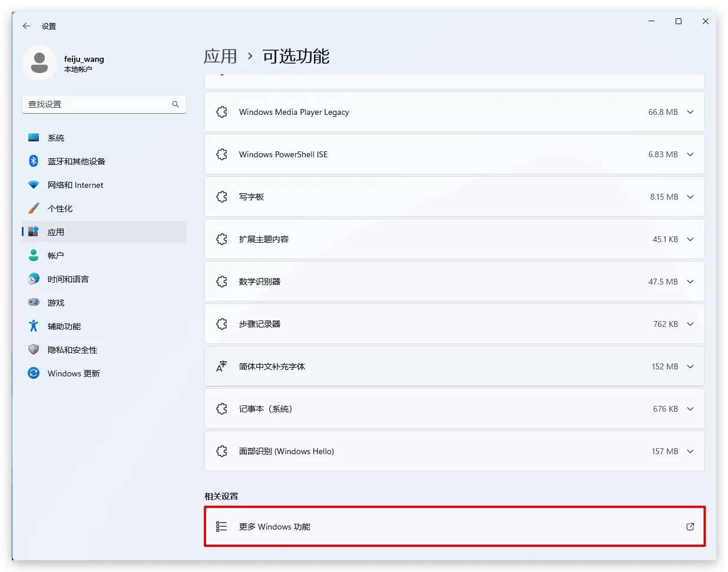Click the external link icon for 更多 Windows 功能

click(690, 527)
